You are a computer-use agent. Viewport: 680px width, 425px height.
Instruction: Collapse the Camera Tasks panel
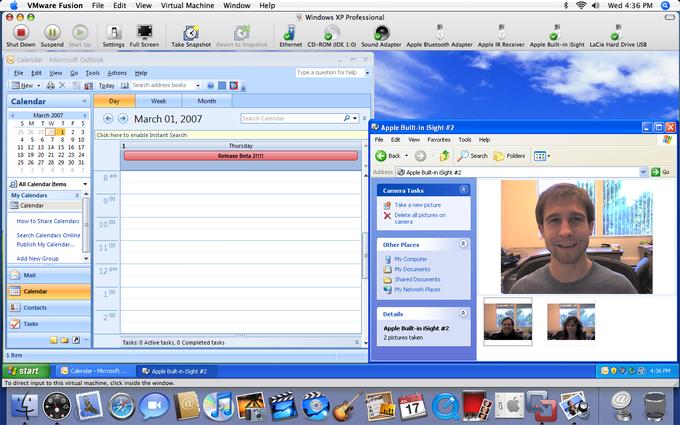(x=463, y=190)
